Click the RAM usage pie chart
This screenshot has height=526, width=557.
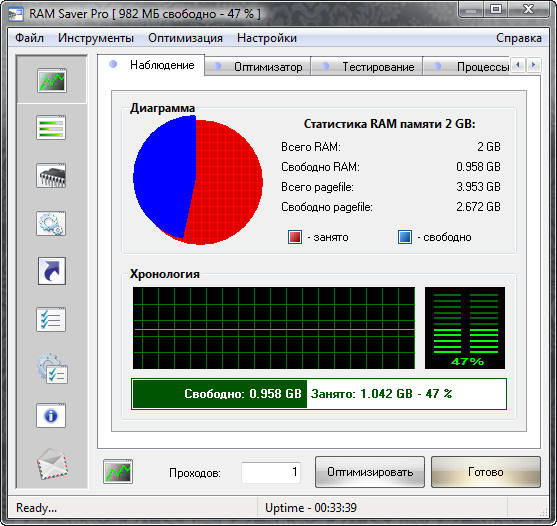point(198,180)
